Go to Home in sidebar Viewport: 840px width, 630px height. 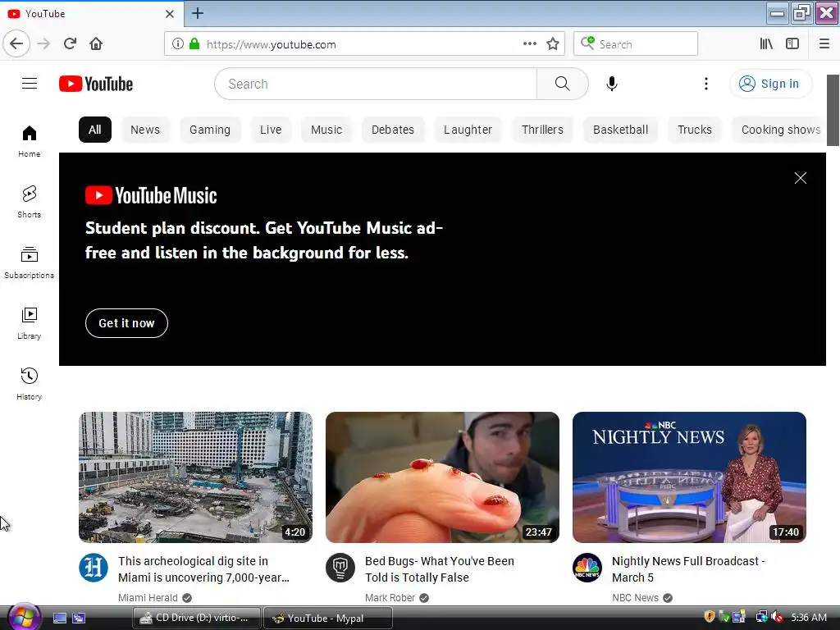tap(30, 141)
